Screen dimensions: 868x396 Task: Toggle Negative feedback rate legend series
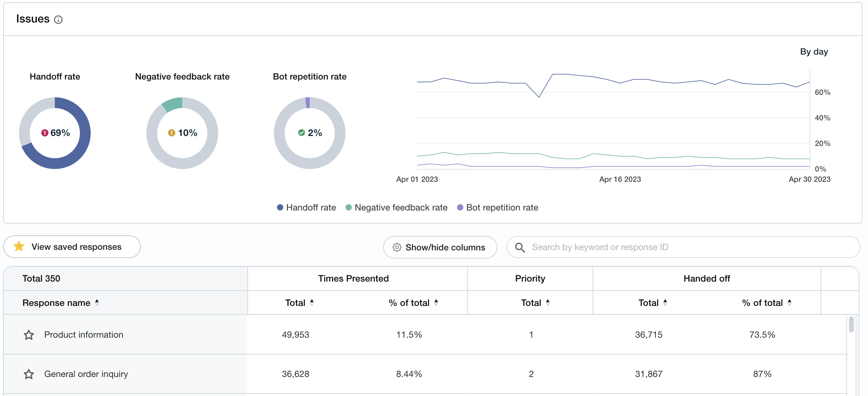click(397, 207)
